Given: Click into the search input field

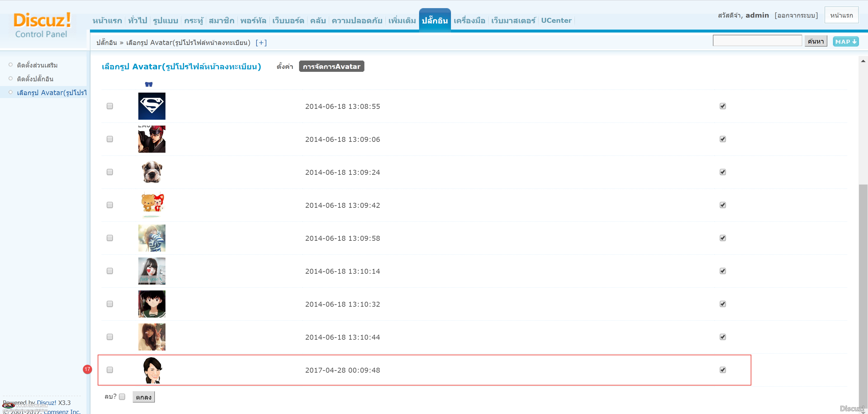Looking at the screenshot, I should click(x=757, y=41).
